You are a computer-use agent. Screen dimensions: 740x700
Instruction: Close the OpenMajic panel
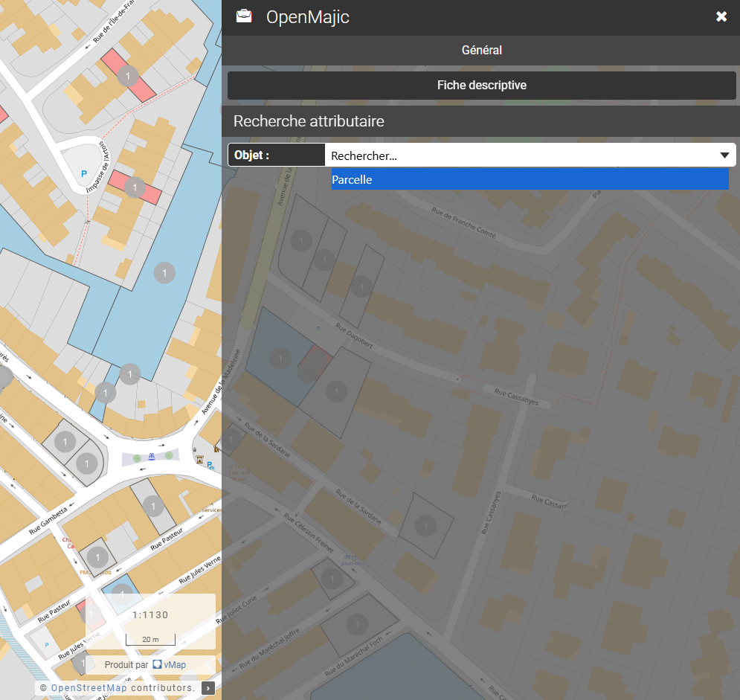(721, 17)
